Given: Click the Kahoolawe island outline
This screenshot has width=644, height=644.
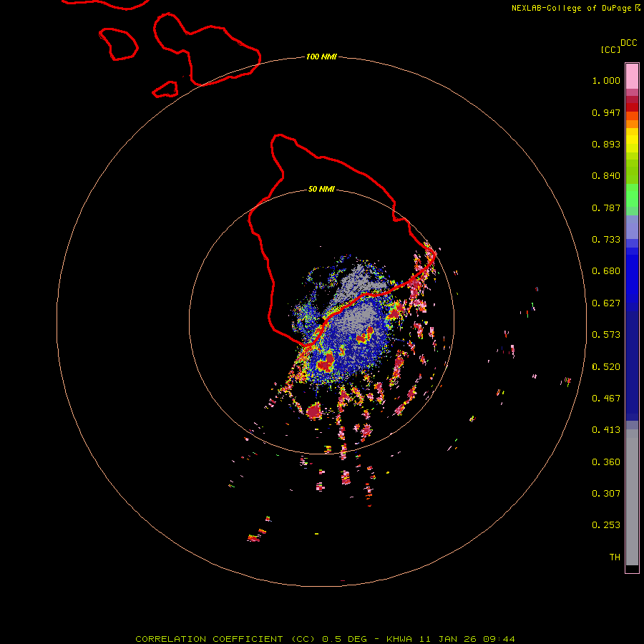Looking at the screenshot, I should click(165, 89).
